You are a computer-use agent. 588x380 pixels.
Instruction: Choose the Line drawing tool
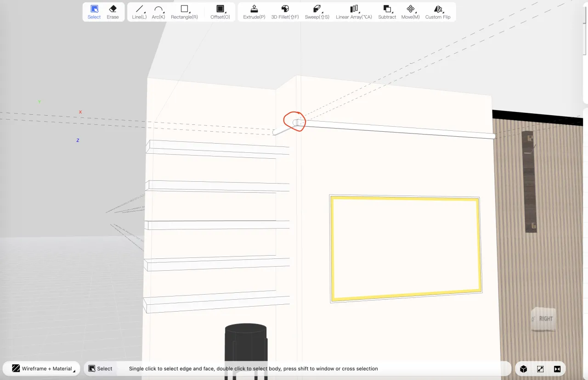point(139,12)
